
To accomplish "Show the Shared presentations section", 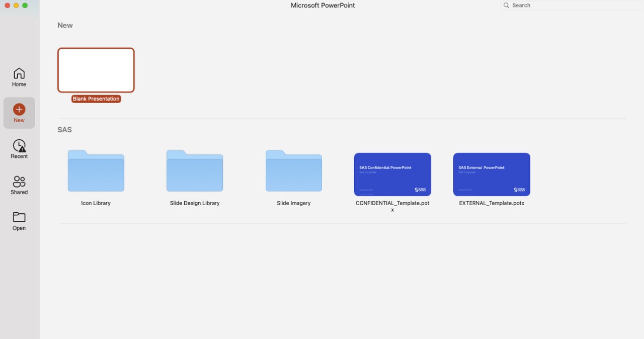I will tap(19, 185).
